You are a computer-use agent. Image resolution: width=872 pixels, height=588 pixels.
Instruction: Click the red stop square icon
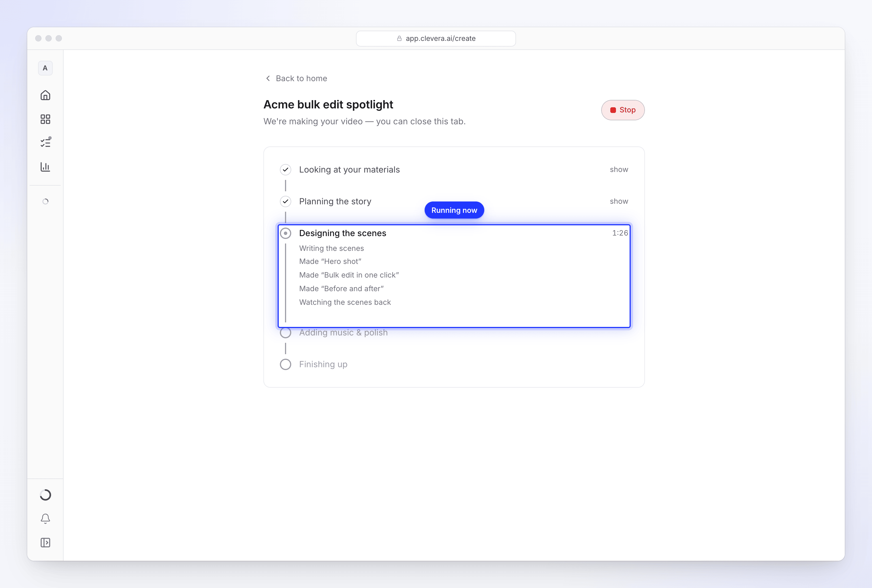pyautogui.click(x=613, y=110)
